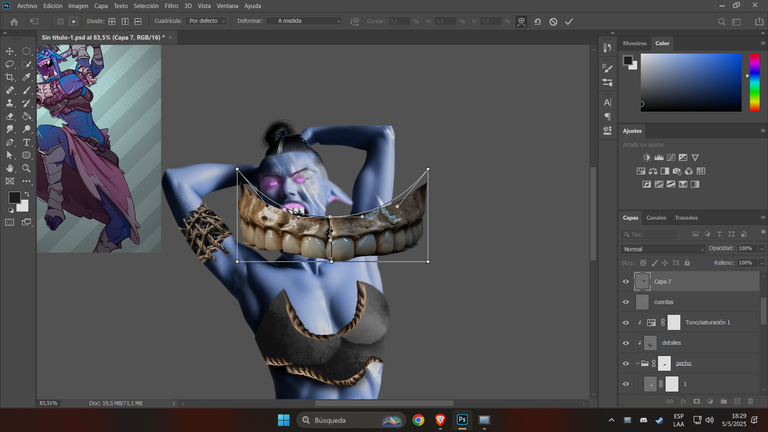Click the hue spectrum slider
768x432 pixels.
tap(755, 82)
